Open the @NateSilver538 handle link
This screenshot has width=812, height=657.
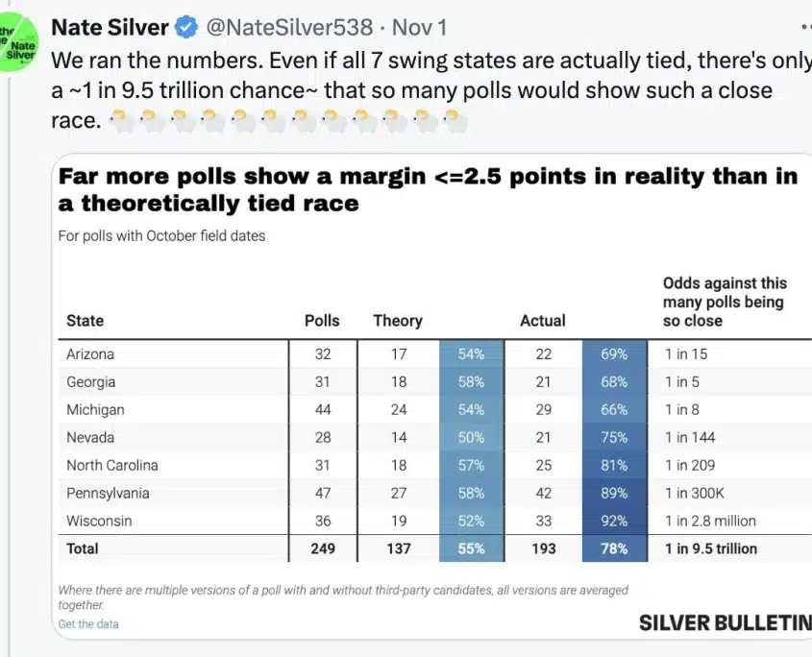click(289, 28)
